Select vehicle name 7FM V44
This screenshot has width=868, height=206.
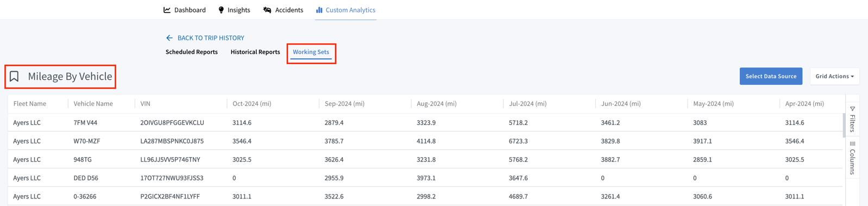click(85, 123)
